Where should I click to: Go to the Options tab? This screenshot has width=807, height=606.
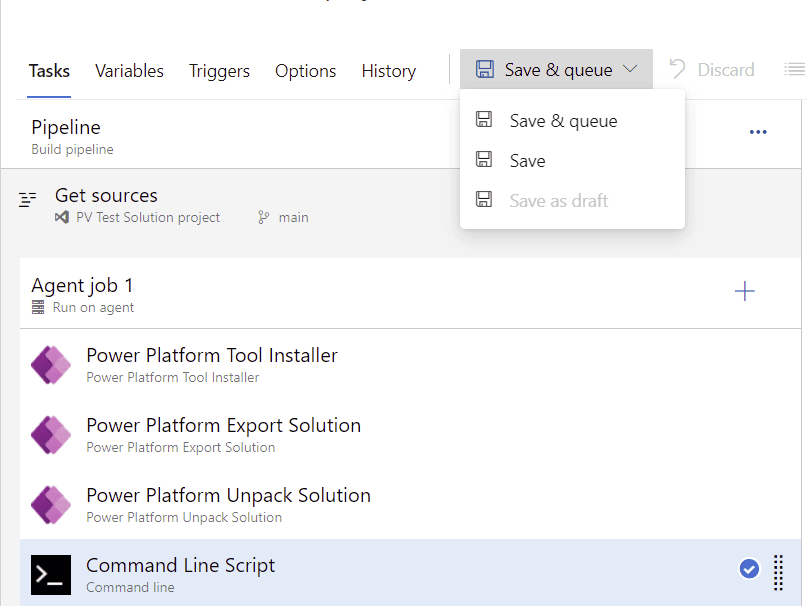coord(305,71)
